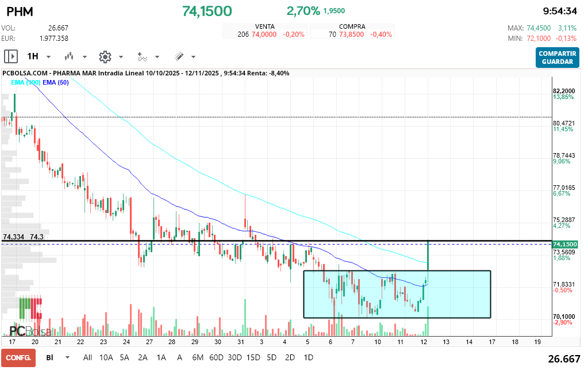Click the 2,70% change value
The height and width of the screenshot is (370, 588).
pos(303,11)
